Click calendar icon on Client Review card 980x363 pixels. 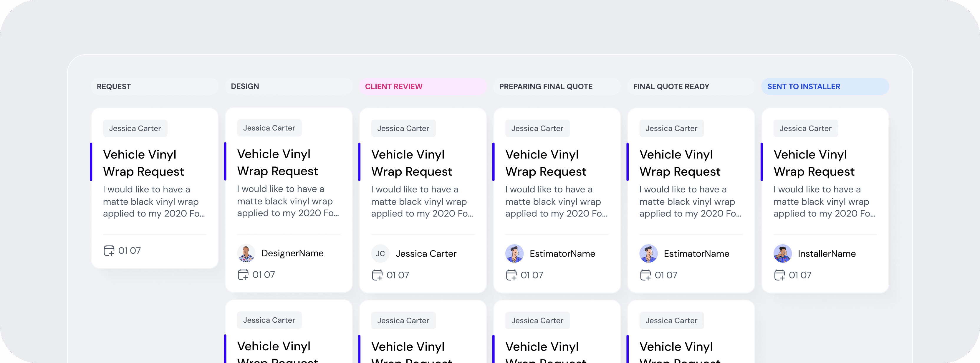(x=377, y=275)
